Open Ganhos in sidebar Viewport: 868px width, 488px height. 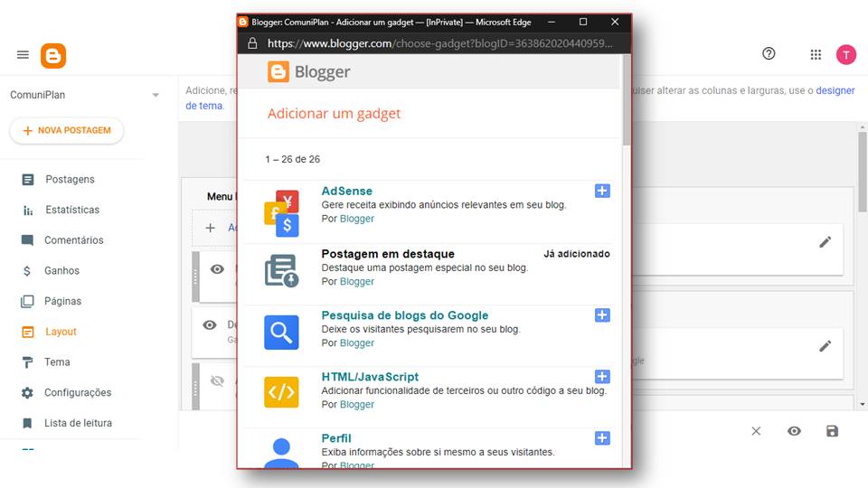(x=61, y=270)
